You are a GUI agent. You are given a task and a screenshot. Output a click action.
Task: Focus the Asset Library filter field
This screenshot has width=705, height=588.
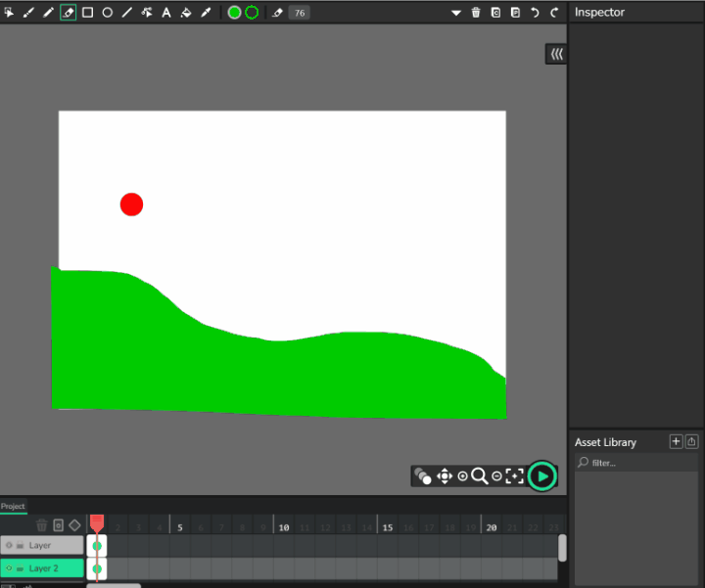(636, 463)
